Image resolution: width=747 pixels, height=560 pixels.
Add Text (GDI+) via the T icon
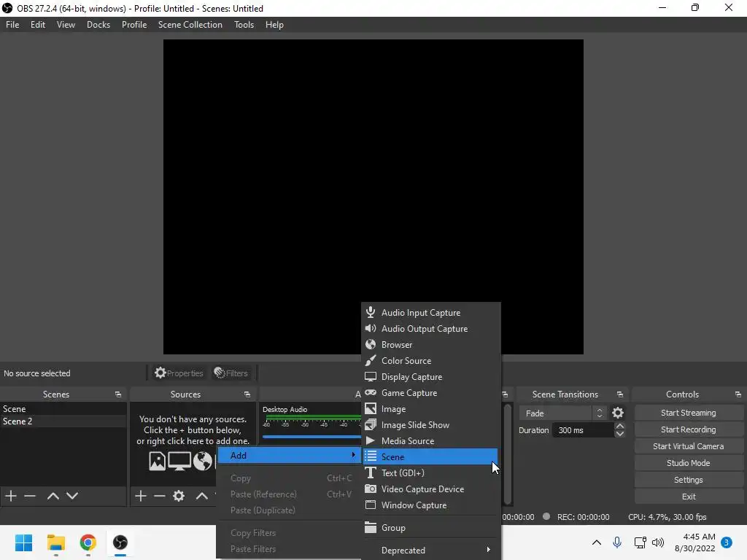(x=370, y=472)
